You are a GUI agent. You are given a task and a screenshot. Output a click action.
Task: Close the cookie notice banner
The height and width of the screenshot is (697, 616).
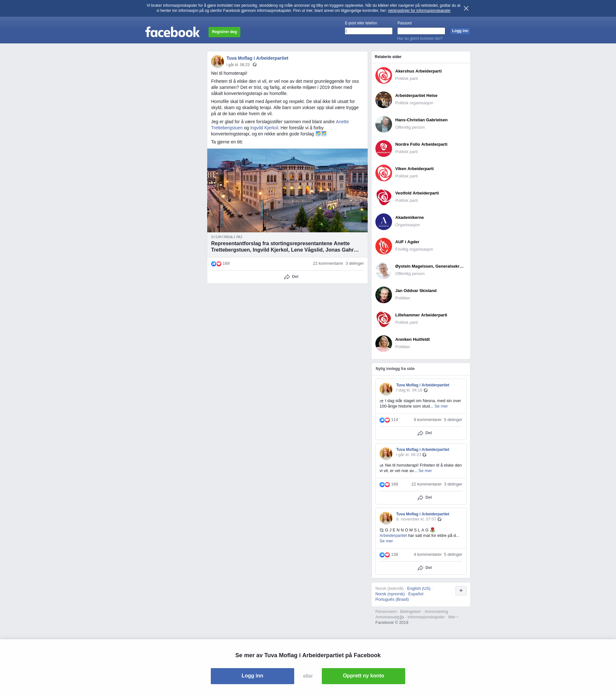point(466,8)
